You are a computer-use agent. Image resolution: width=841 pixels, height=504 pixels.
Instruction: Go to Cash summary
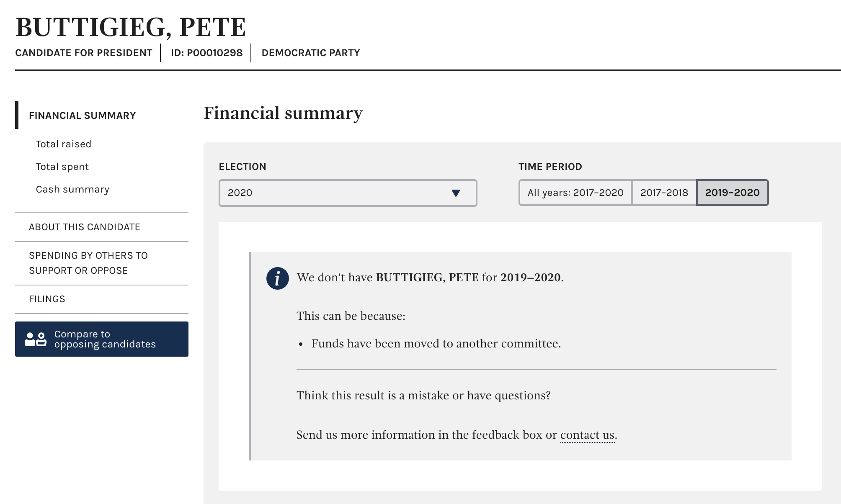(x=72, y=189)
